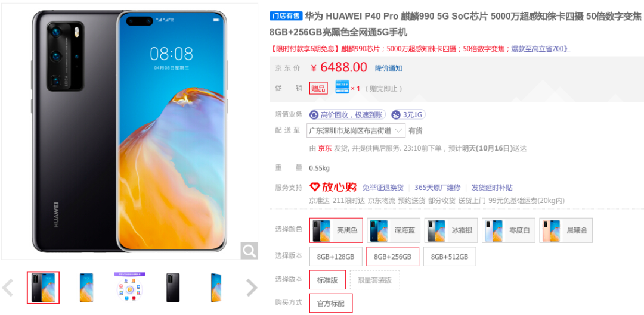View the service icons thumbnail image
The image size is (644, 315).
(130, 287)
